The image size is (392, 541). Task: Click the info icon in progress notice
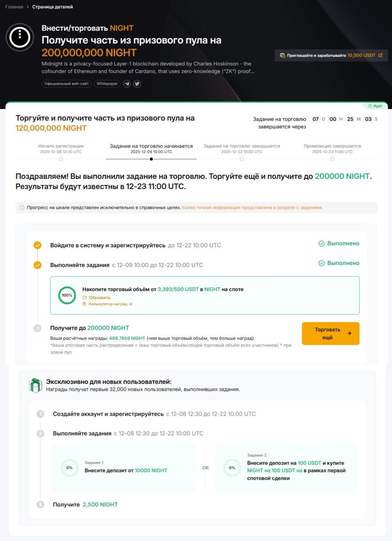[x=22, y=208]
